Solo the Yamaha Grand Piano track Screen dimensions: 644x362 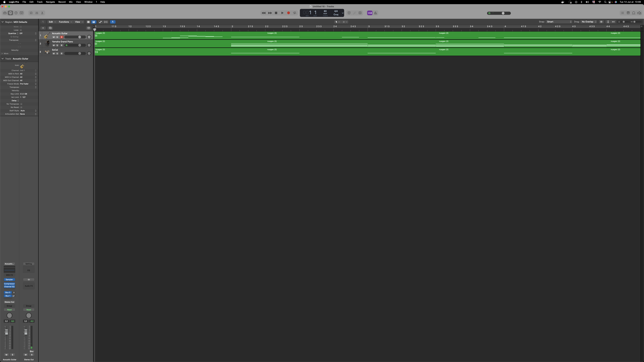pos(57,45)
